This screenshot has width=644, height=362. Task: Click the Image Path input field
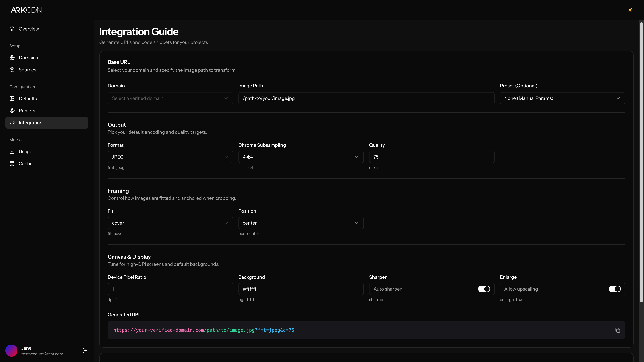(x=366, y=98)
